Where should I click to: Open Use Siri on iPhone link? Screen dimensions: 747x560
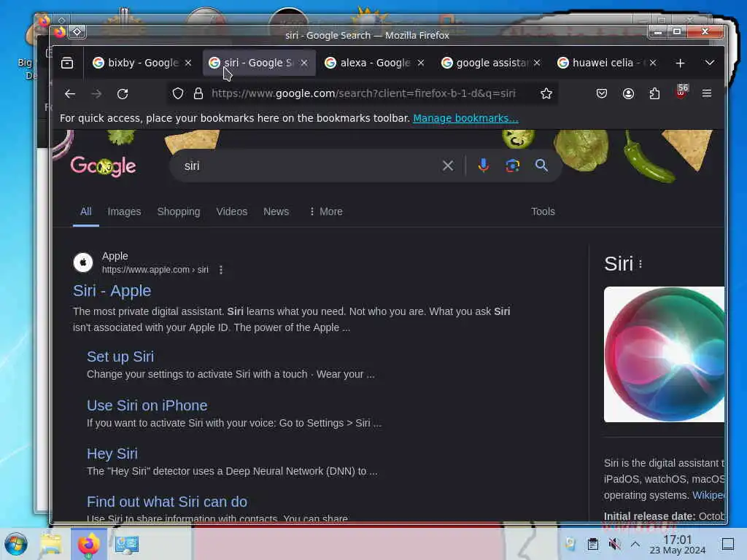click(147, 405)
